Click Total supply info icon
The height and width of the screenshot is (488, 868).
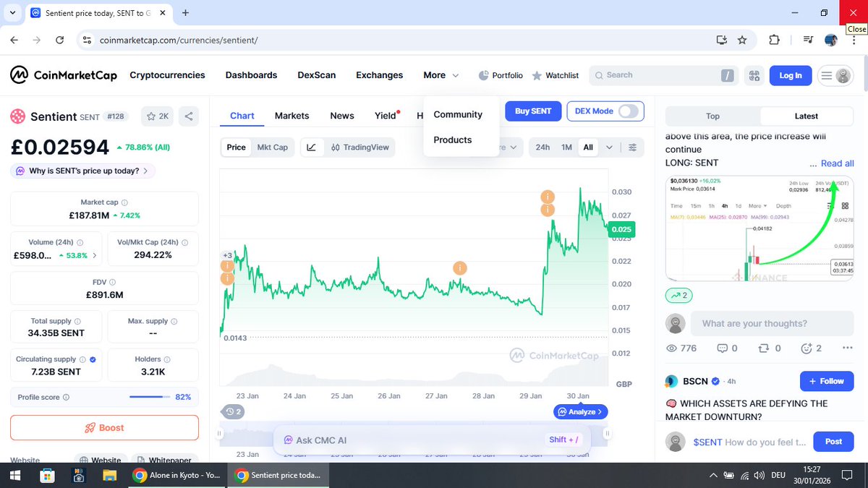pos(77,321)
